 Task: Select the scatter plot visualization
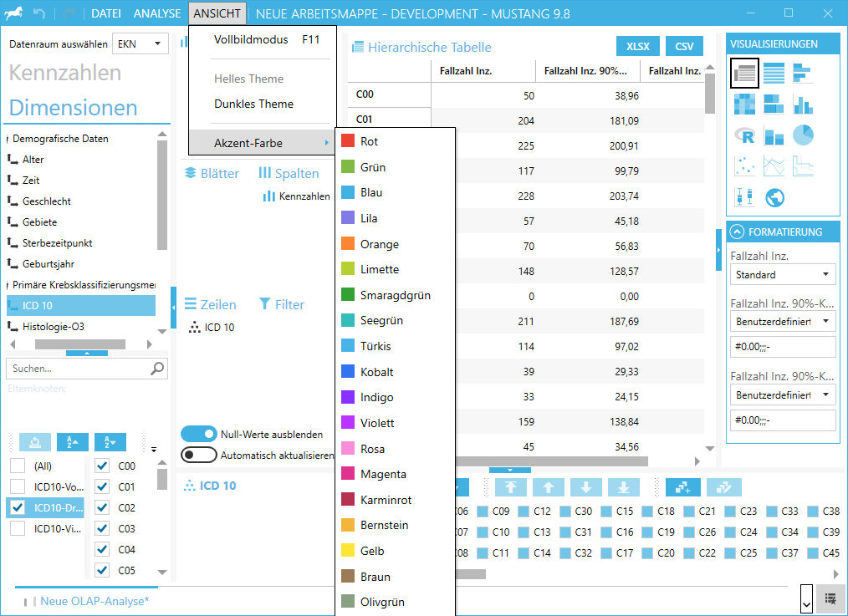point(744,165)
